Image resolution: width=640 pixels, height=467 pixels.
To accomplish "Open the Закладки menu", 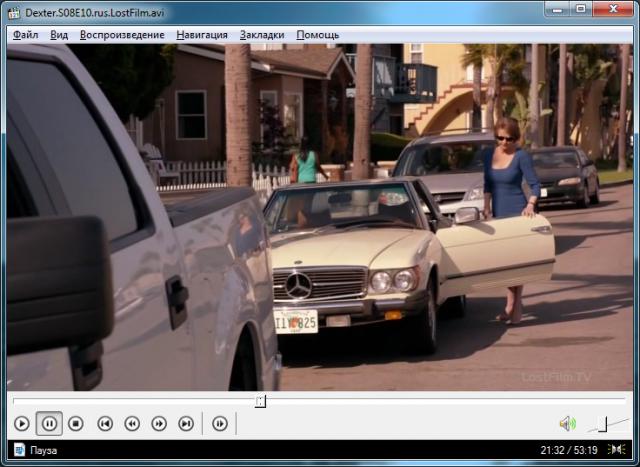I will [x=262, y=34].
